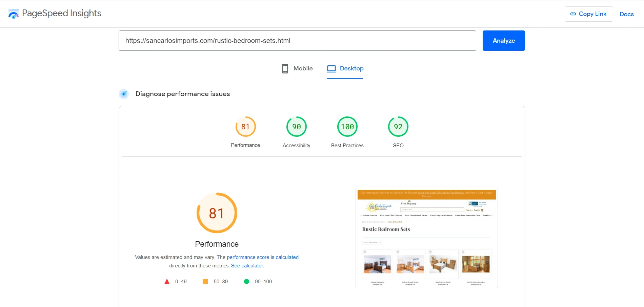Click the mobile phone icon

285,69
